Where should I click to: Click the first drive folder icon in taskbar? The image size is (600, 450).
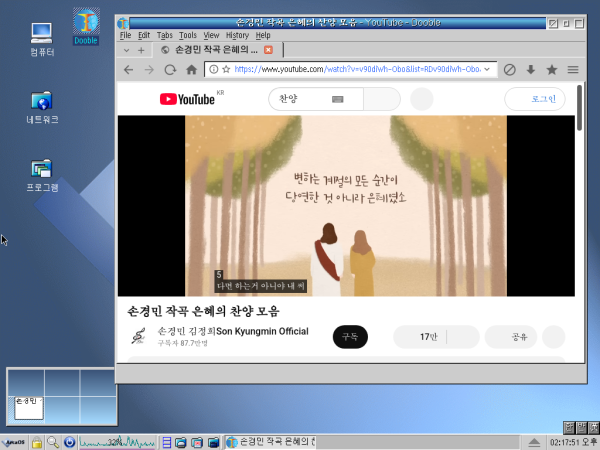click(180, 443)
